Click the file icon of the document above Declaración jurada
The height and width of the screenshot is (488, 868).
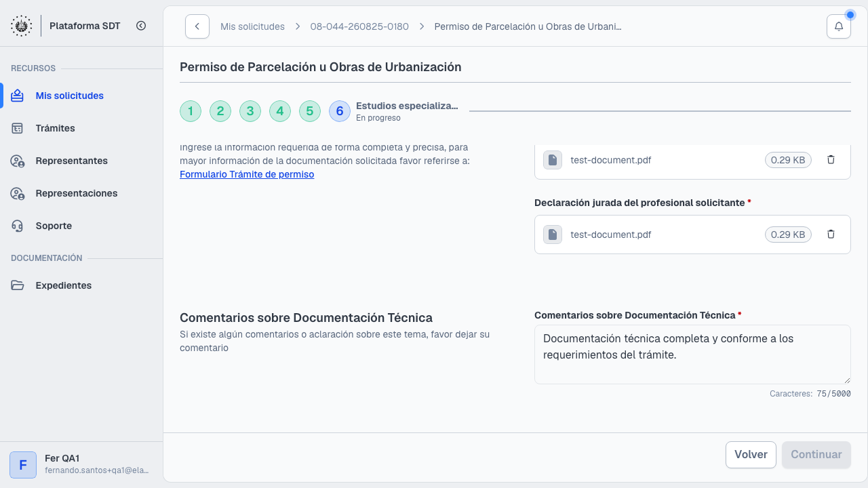(553, 160)
